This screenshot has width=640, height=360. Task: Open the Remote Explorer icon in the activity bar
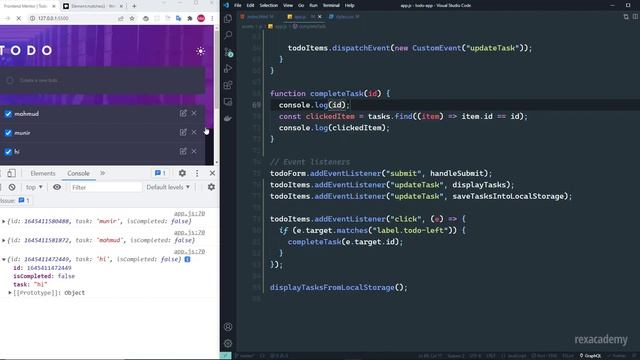click(x=228, y=102)
